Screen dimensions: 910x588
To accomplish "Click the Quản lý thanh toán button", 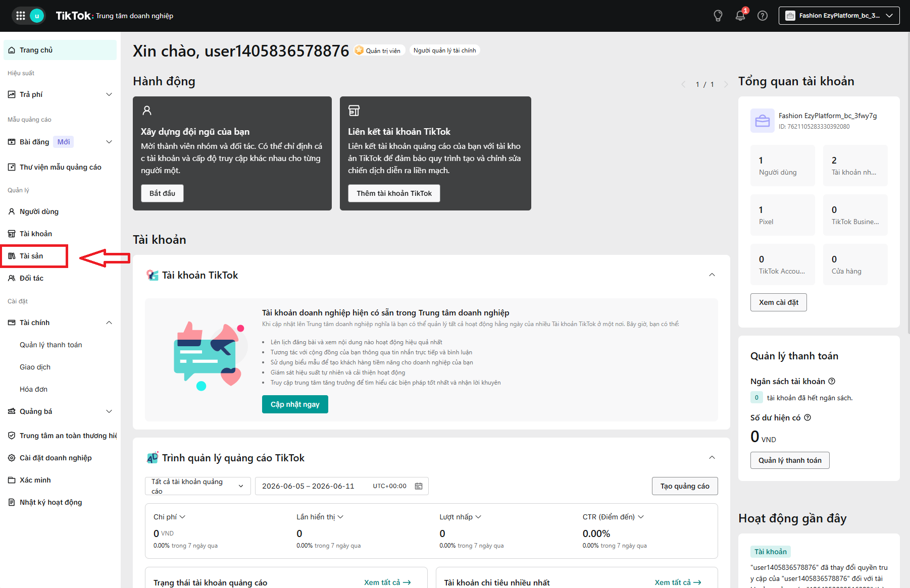I will tap(790, 460).
